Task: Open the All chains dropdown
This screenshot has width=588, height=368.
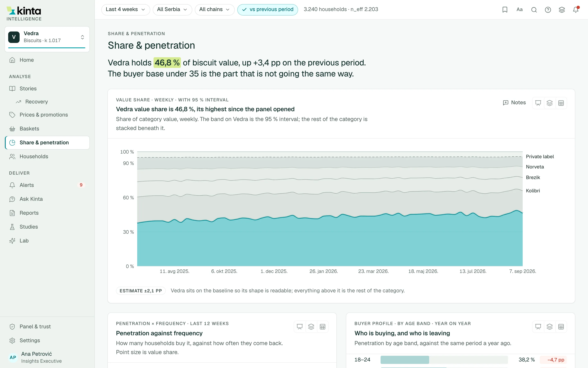Action: click(x=215, y=9)
